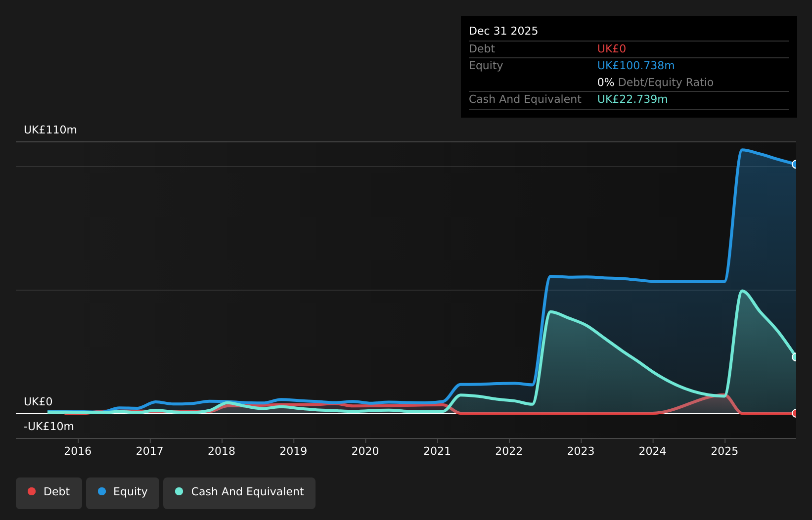Viewport: 812px width, 520px height.
Task: Click the Cash And Equivalent end-point marker
Action: pos(795,357)
